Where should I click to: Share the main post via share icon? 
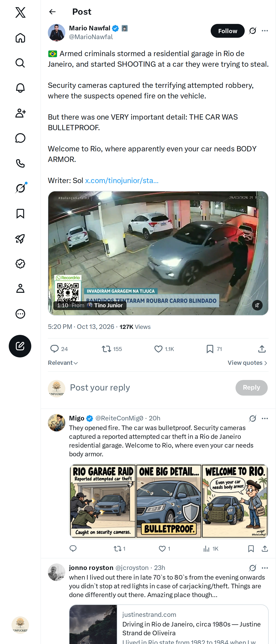(262, 349)
